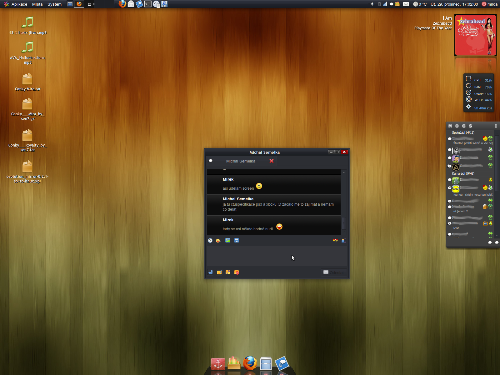
Task: Close the conversation tab with red X
Action: (271, 161)
